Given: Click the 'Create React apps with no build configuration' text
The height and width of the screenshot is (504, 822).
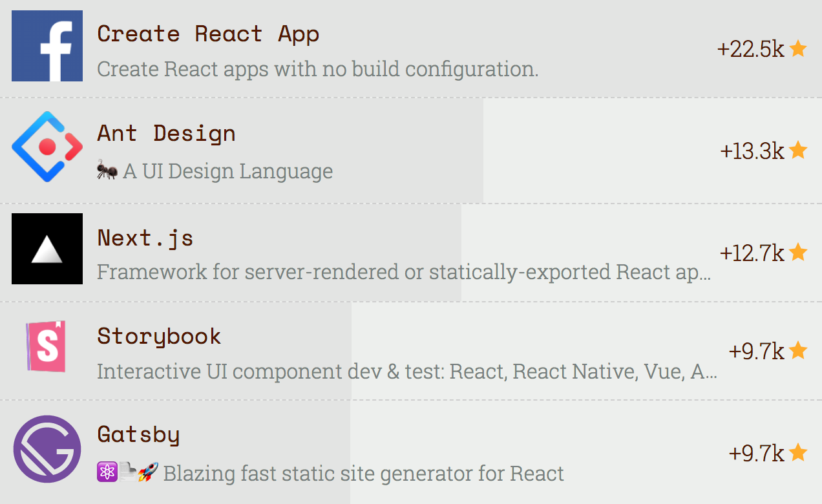Looking at the screenshot, I should point(317,68).
